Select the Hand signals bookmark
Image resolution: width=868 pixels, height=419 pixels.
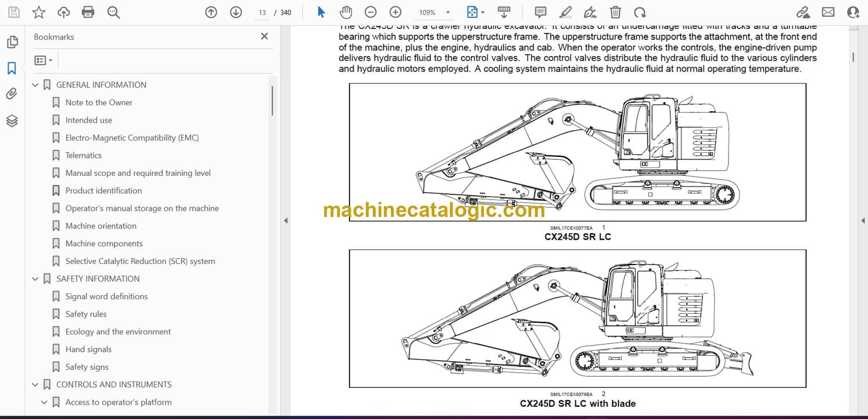pos(89,350)
